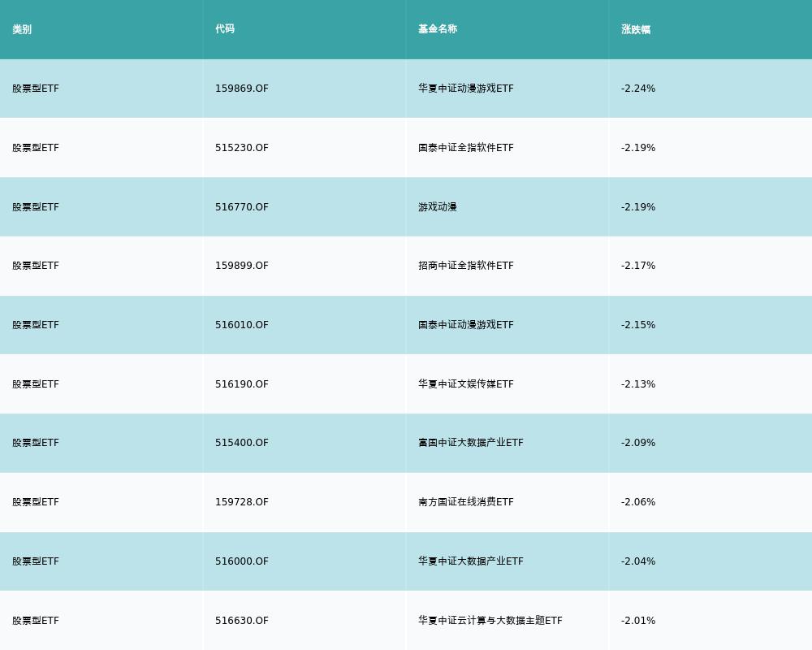Click fund code 516190.OF
812x650 pixels.
pos(242,384)
